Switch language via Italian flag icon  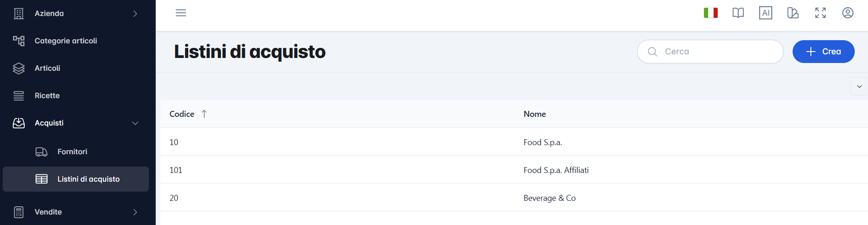711,13
